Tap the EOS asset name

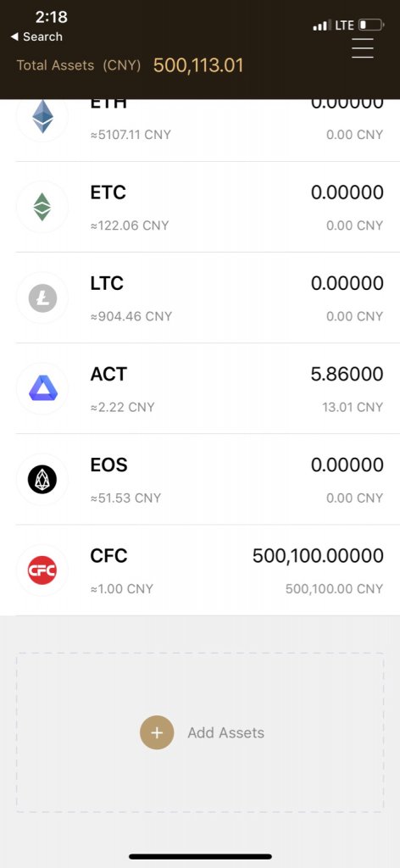108,465
